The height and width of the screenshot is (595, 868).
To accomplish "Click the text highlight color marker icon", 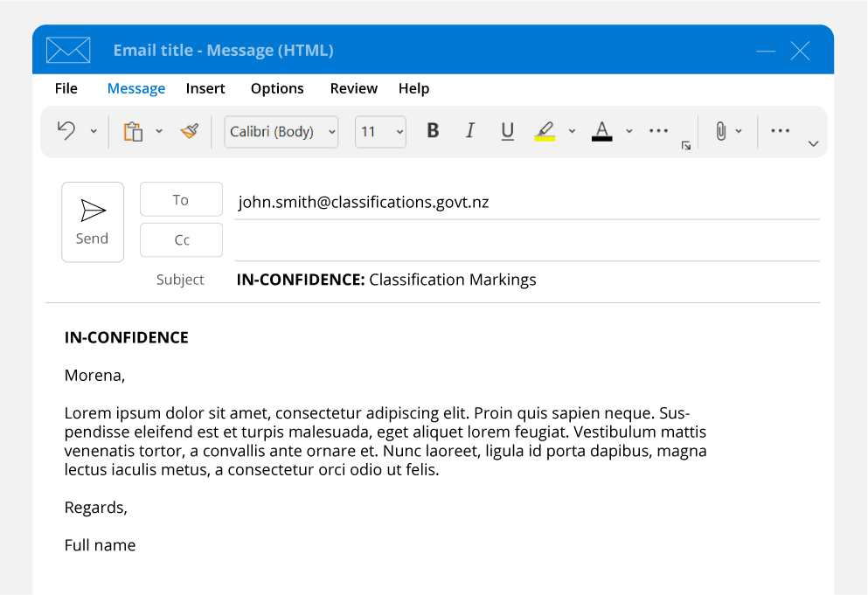I will pos(545,131).
